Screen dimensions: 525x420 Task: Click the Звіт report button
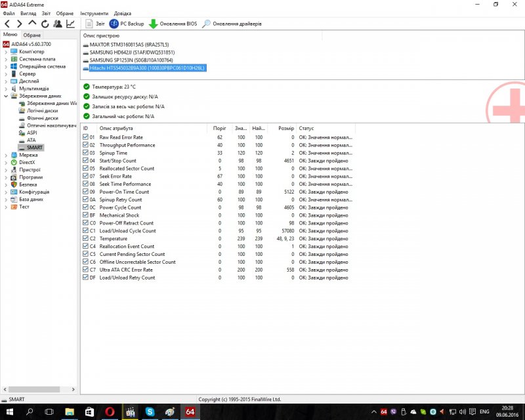pyautogui.click(x=96, y=24)
